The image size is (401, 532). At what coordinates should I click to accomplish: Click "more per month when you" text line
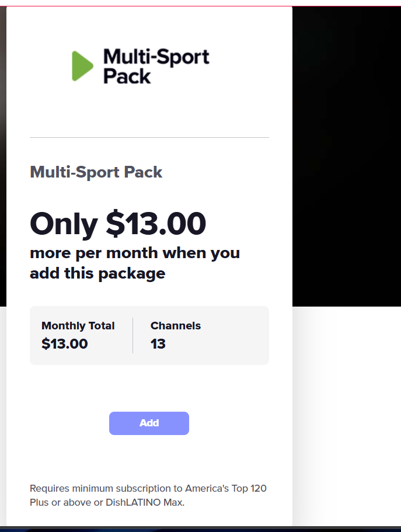(135, 253)
